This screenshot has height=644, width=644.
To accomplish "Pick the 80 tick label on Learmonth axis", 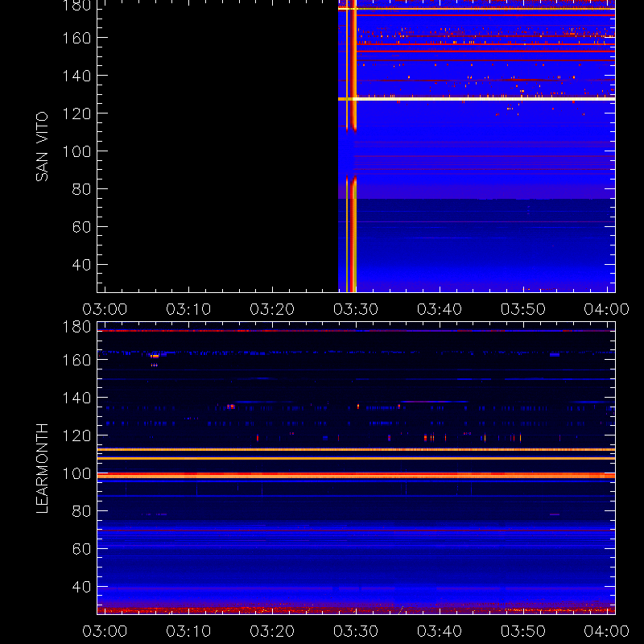I will tap(81, 511).
